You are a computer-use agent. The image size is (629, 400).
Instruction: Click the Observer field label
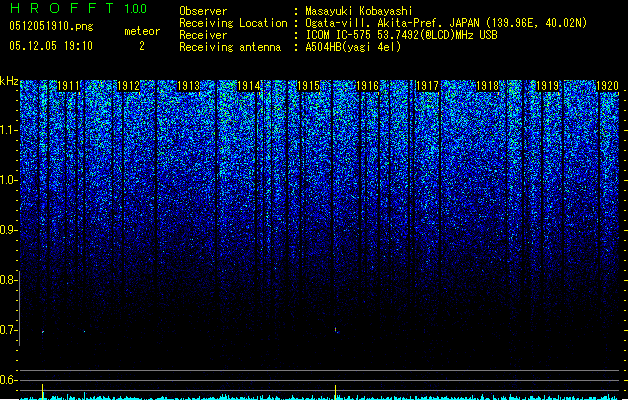tap(203, 11)
